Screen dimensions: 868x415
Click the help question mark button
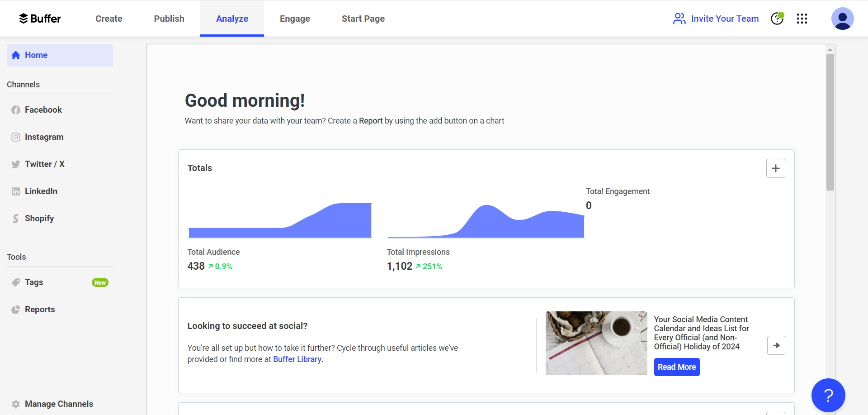828,395
